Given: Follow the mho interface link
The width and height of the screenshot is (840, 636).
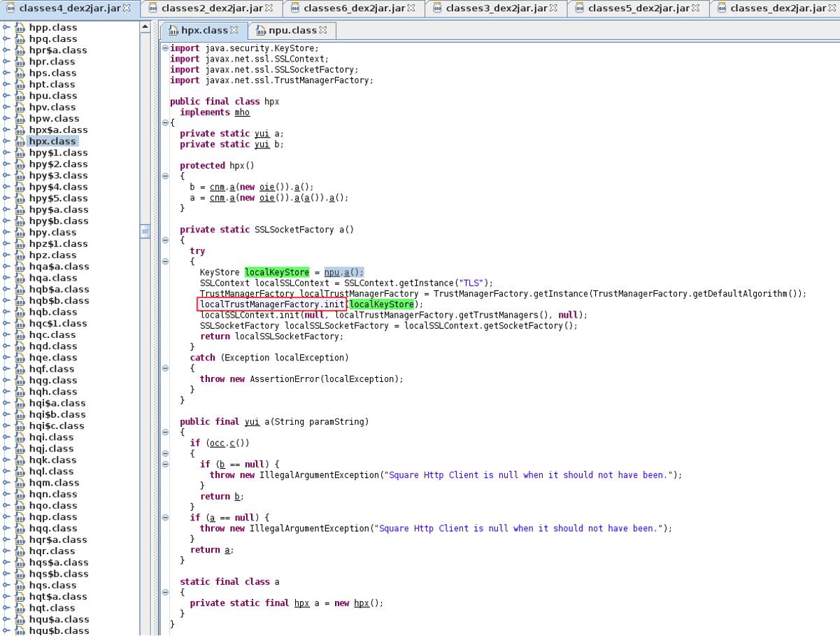Looking at the screenshot, I should 242,113.
